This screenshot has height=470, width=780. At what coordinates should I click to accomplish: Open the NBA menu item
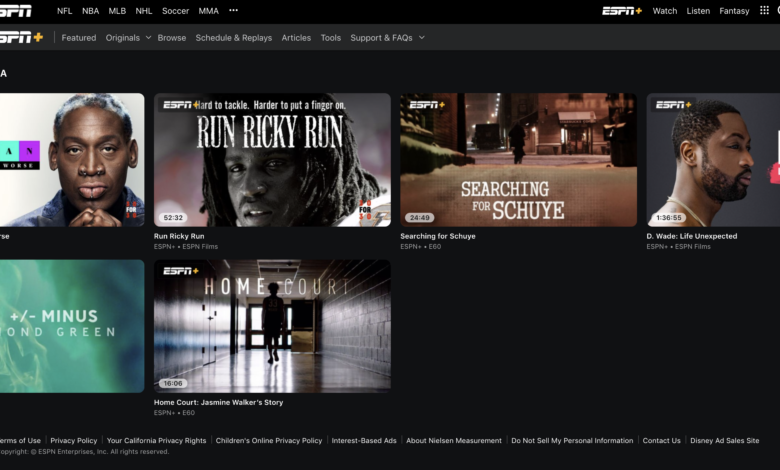click(x=91, y=11)
